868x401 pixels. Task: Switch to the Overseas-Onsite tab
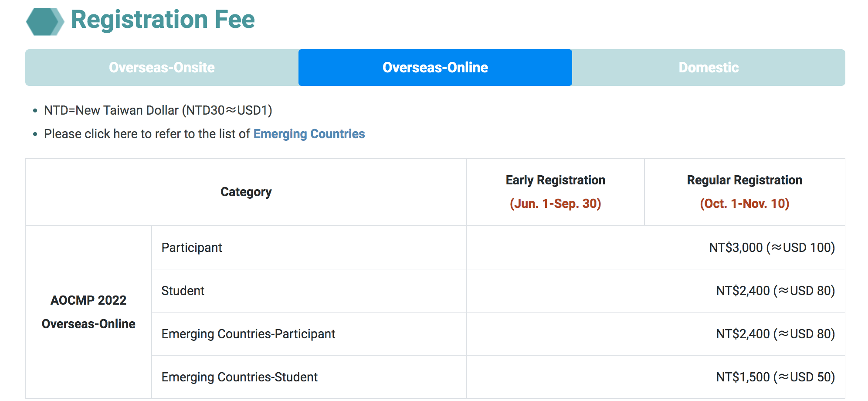pyautogui.click(x=162, y=68)
